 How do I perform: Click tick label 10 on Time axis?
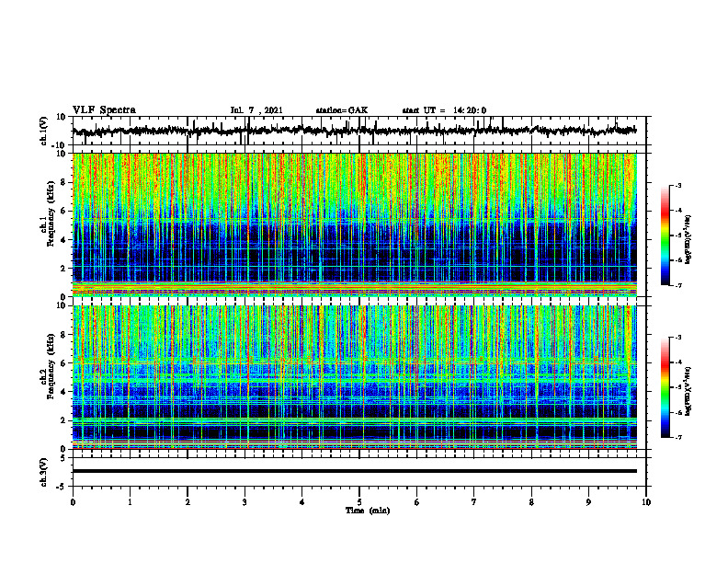(646, 502)
